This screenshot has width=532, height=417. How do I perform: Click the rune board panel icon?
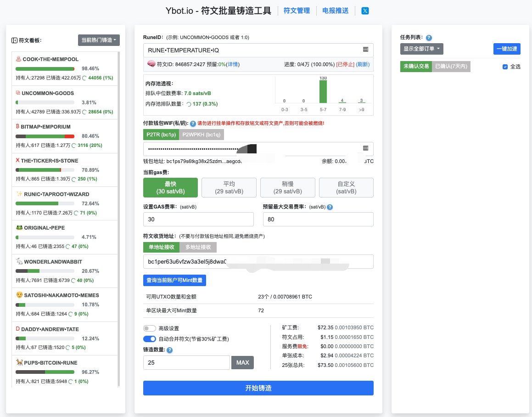point(14,40)
